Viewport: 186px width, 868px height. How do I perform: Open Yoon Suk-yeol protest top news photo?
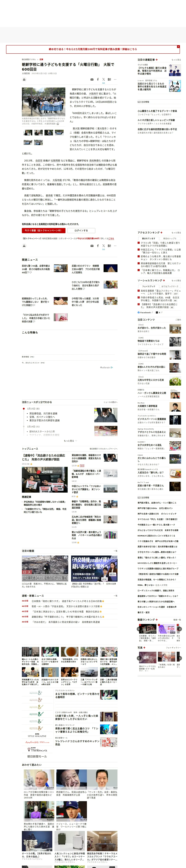(45, 480)
